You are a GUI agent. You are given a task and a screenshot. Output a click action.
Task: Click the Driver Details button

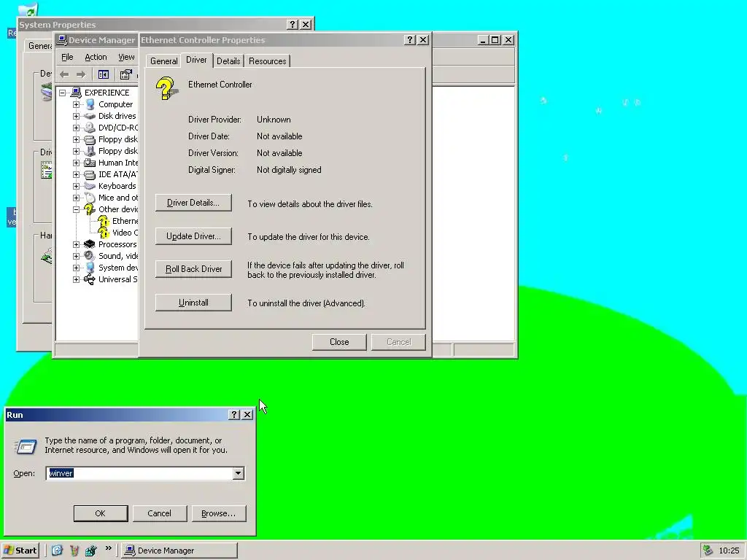(x=193, y=203)
